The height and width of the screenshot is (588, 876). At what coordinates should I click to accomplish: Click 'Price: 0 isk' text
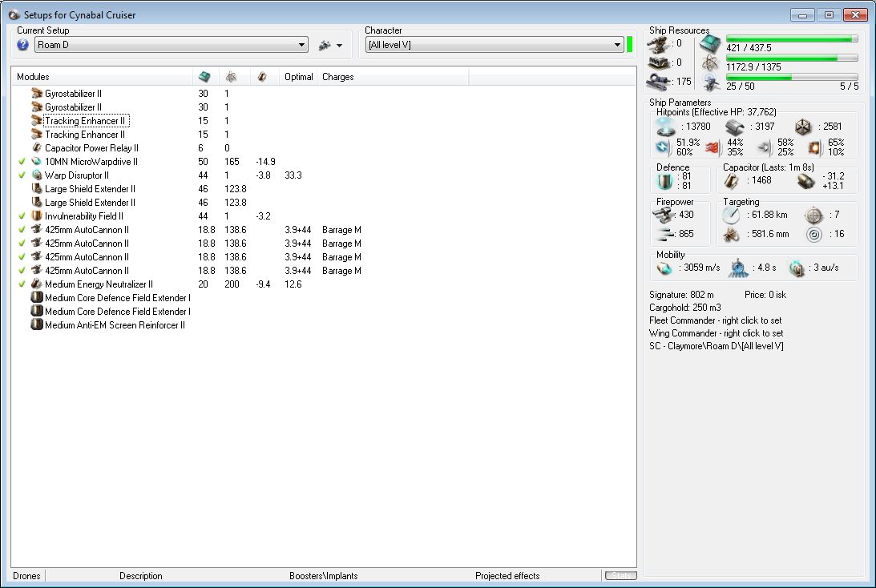[765, 295]
